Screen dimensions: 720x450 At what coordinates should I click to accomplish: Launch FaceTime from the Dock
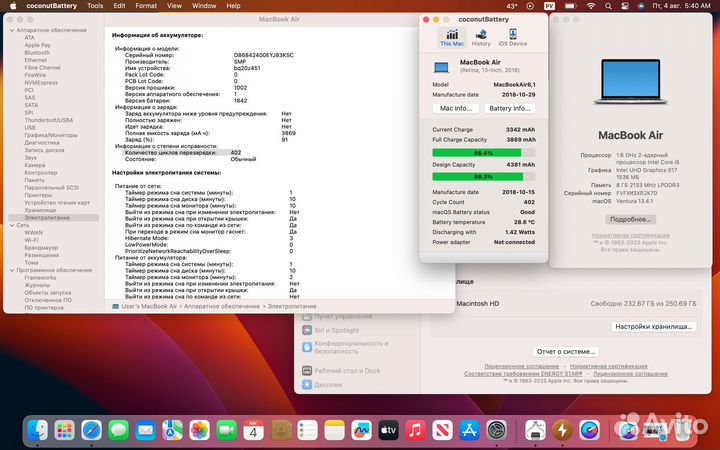coord(226,431)
